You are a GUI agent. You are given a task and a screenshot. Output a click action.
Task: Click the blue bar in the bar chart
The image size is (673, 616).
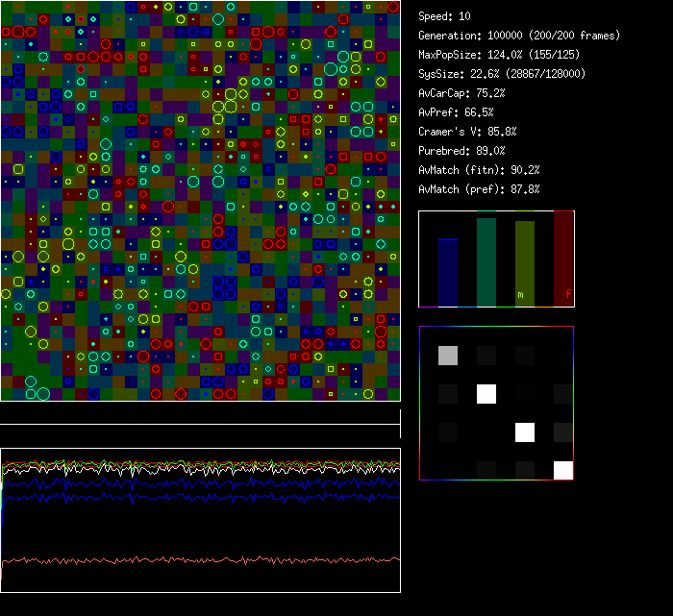pyautogui.click(x=448, y=273)
